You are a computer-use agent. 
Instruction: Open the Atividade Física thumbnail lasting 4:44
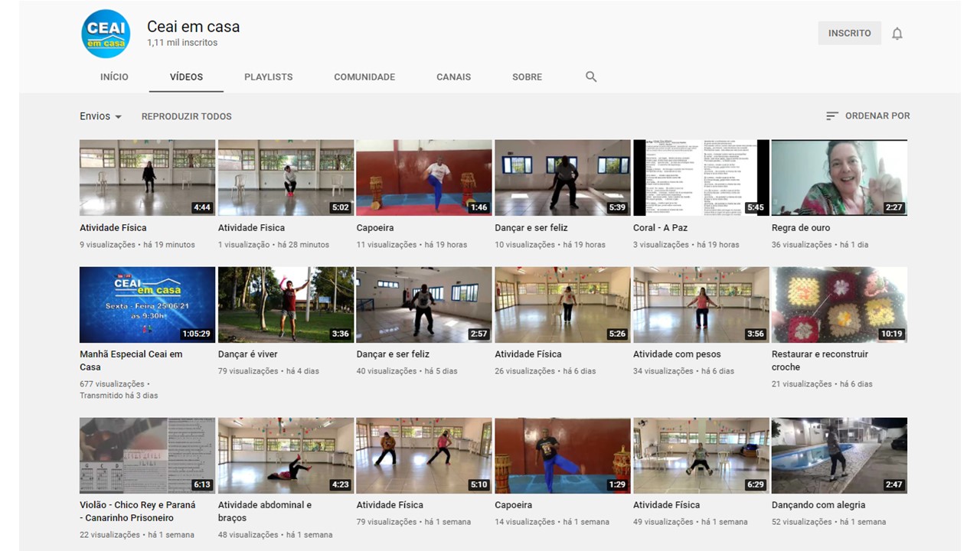[x=148, y=178]
